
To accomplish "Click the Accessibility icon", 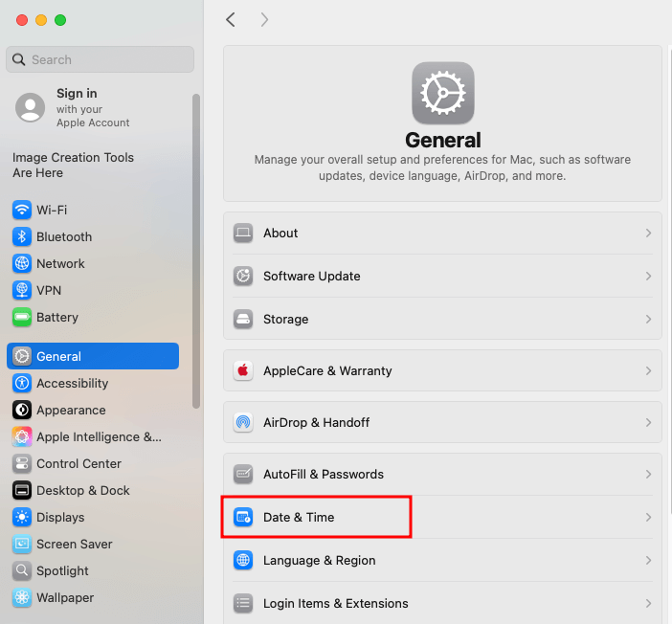I will (22, 383).
